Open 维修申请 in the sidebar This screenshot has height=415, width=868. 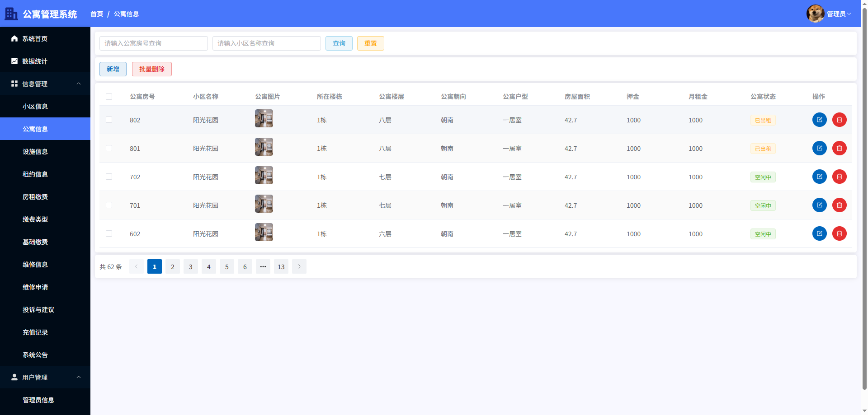tap(45, 287)
